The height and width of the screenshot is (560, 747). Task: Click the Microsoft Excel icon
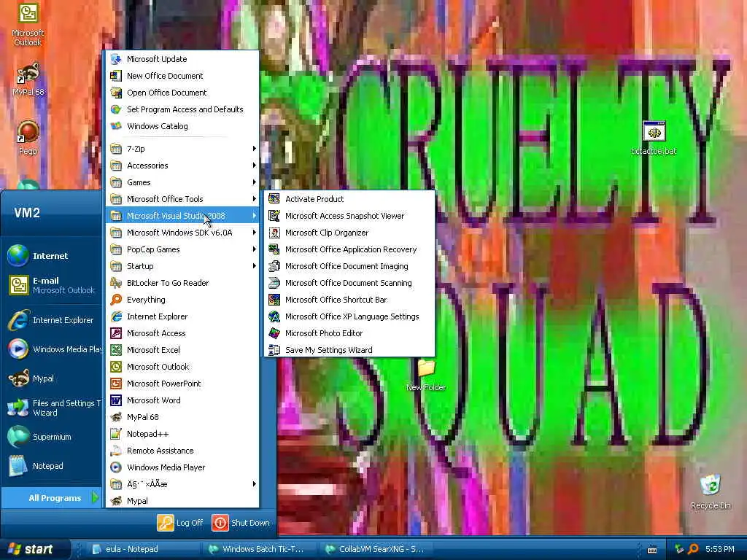116,350
